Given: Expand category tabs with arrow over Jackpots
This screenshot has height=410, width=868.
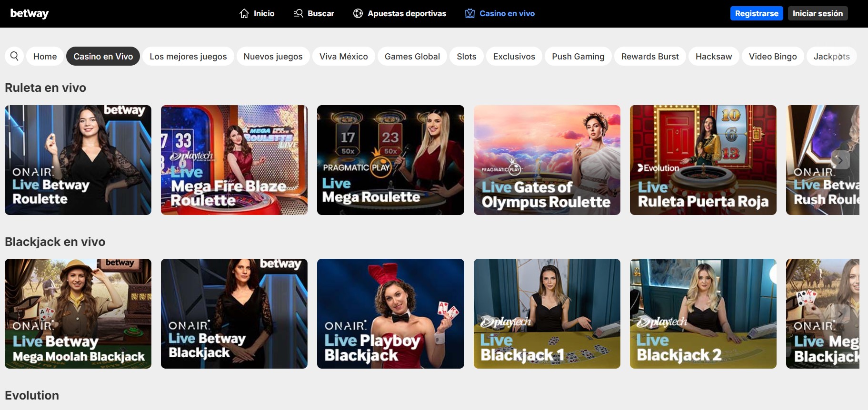Looking at the screenshot, I should (x=840, y=56).
